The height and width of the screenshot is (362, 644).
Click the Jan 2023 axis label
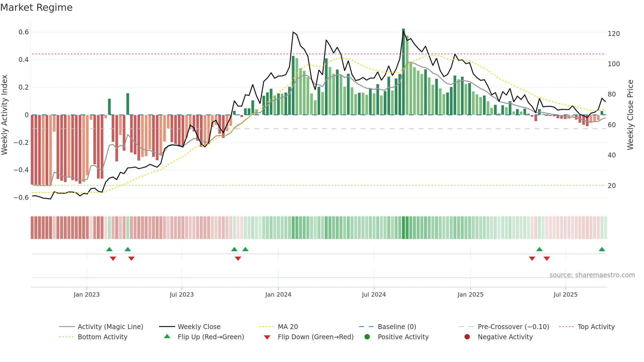click(87, 294)
